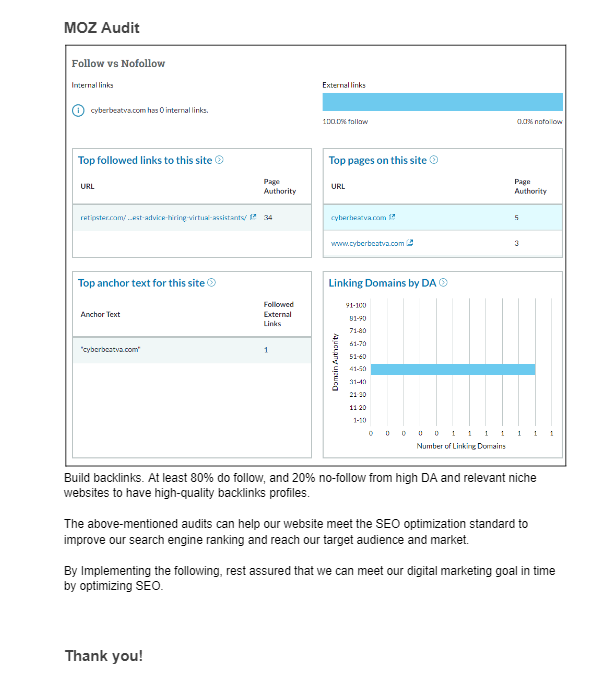
Task: Click the Number of Linking Domains axis title
Action: coord(461,446)
